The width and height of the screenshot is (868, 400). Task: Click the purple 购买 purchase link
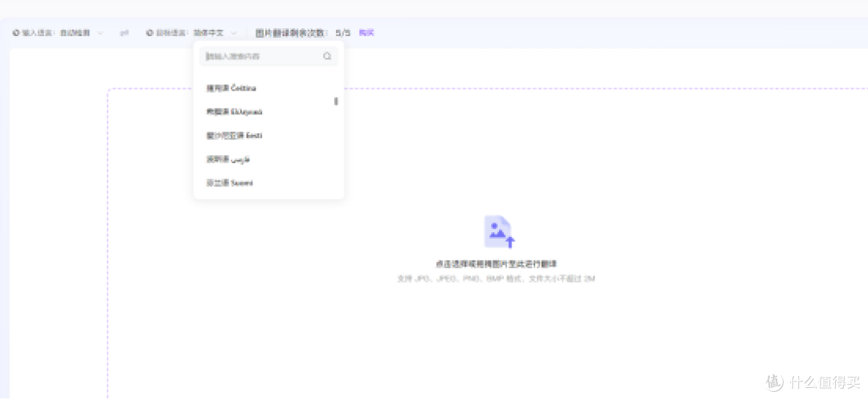[x=366, y=33]
